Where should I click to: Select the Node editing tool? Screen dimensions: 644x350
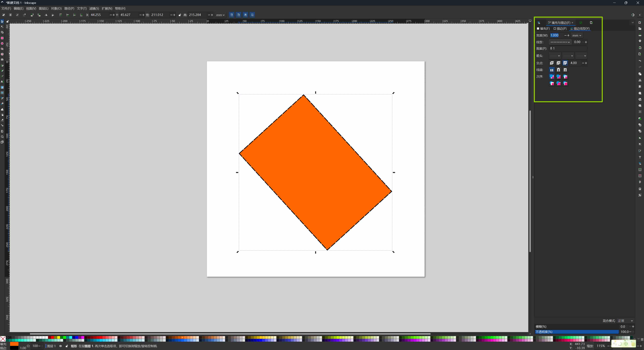2,27
